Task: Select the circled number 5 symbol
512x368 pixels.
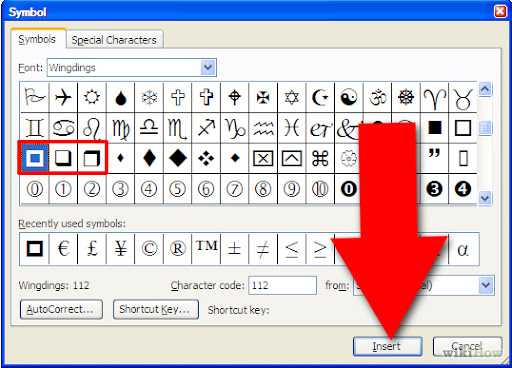Action: click(177, 189)
